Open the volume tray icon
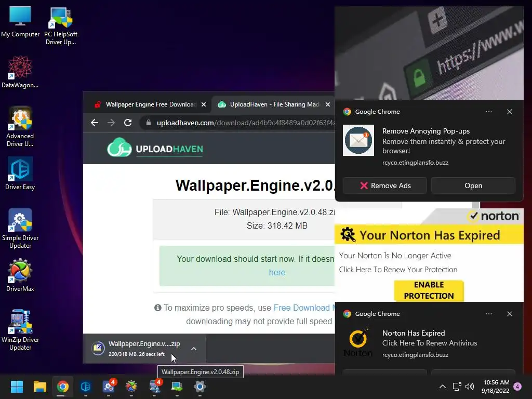Screen dimensions: 532x399 pyautogui.click(x=470, y=387)
